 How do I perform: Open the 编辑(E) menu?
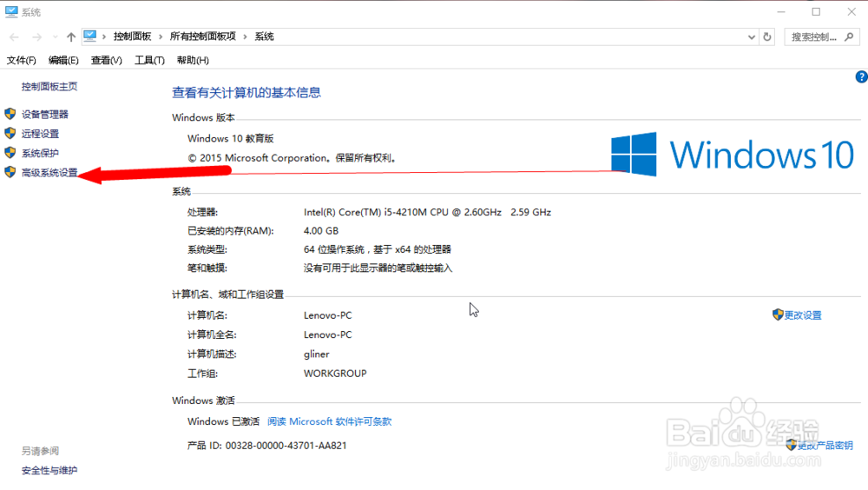(63, 61)
